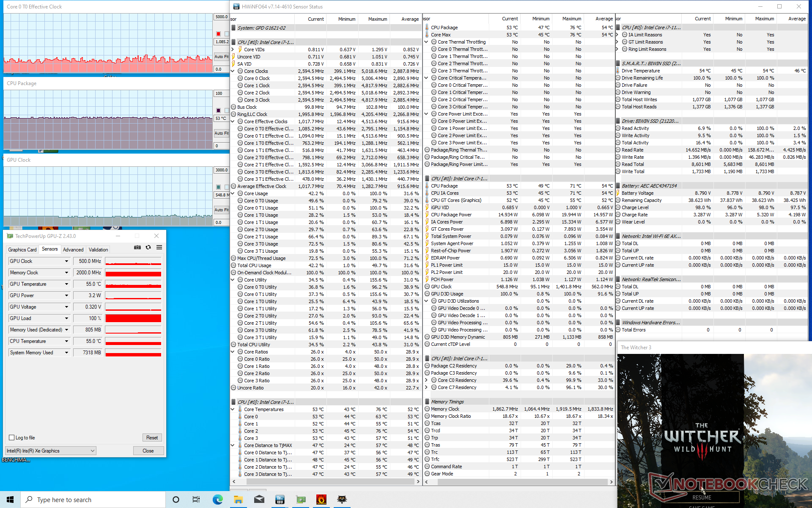
Task: Click the CPU Package thermometer icon in HWiNFO
Action: [427, 28]
